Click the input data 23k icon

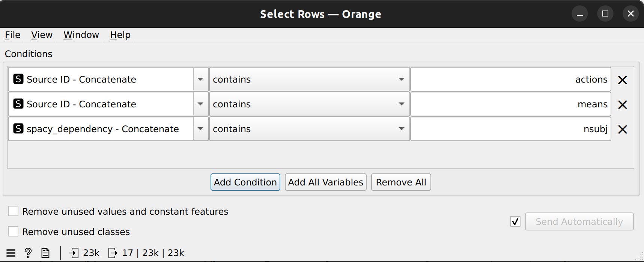coord(74,253)
